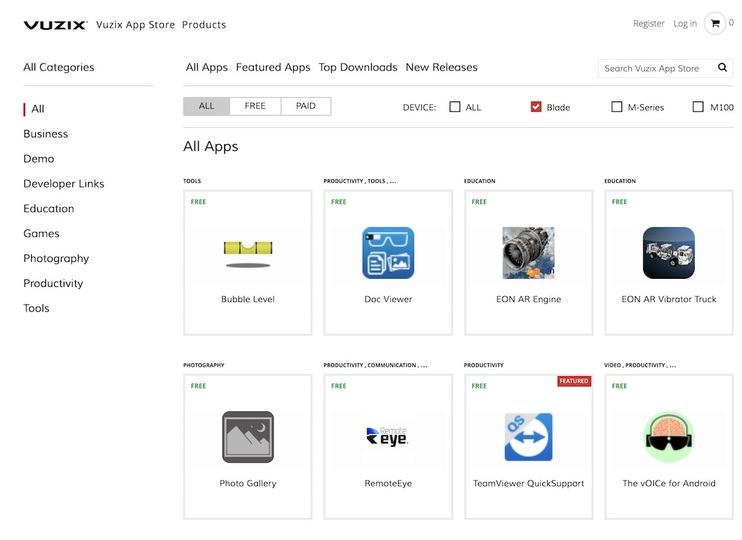
Task: Click the Vuzix logo
Action: pyautogui.click(x=55, y=25)
